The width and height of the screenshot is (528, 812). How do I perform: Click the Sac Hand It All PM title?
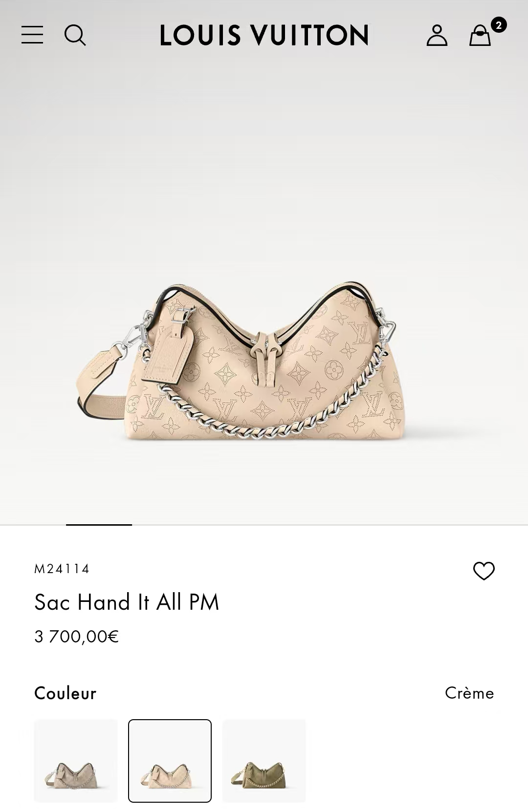point(127,602)
